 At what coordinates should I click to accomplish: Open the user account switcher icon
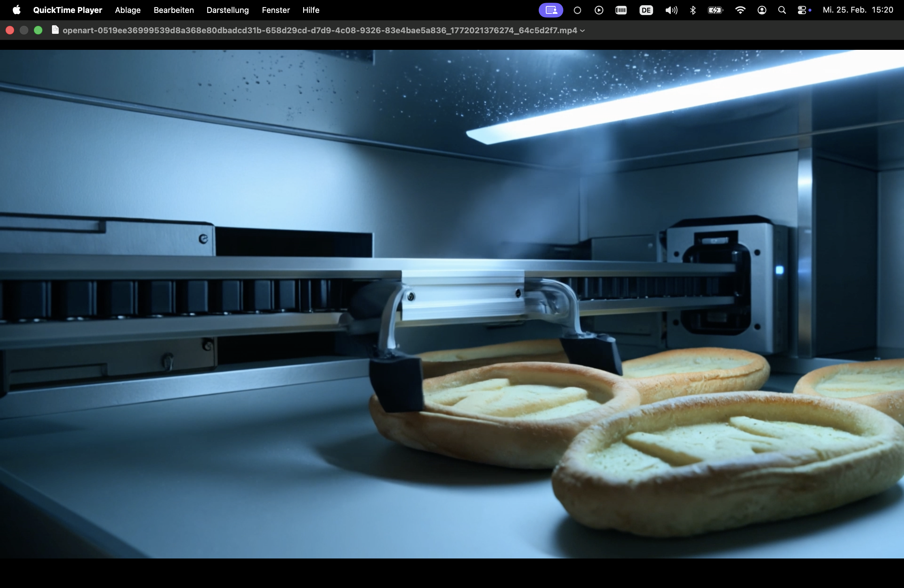point(762,10)
